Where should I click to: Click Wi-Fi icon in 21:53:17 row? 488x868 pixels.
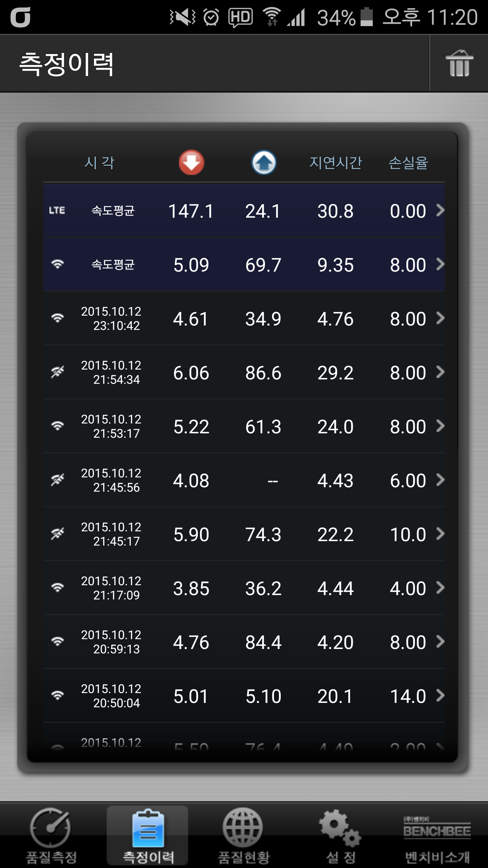pyautogui.click(x=58, y=426)
